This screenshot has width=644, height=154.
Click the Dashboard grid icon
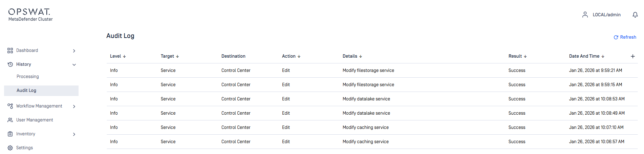coord(10,51)
